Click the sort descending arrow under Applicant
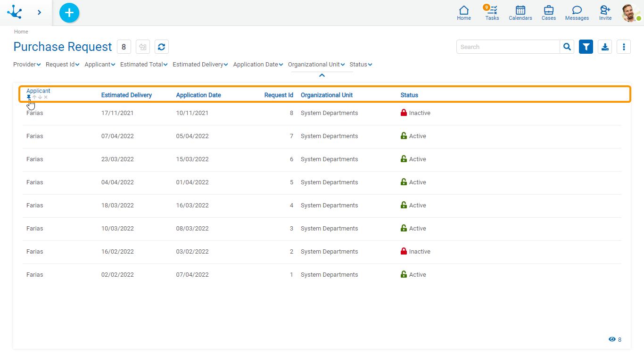Screen dimensions: 644x362 click(x=40, y=97)
